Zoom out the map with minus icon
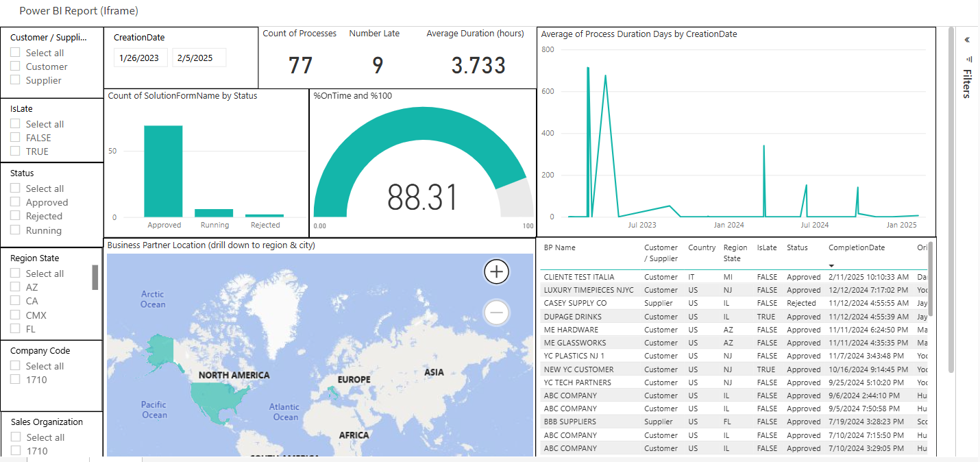 [496, 313]
